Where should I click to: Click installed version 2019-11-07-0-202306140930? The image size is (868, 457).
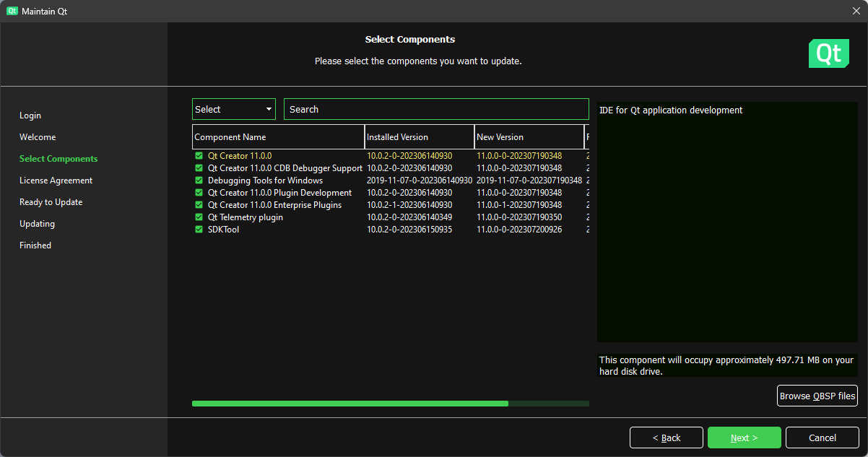coord(420,180)
